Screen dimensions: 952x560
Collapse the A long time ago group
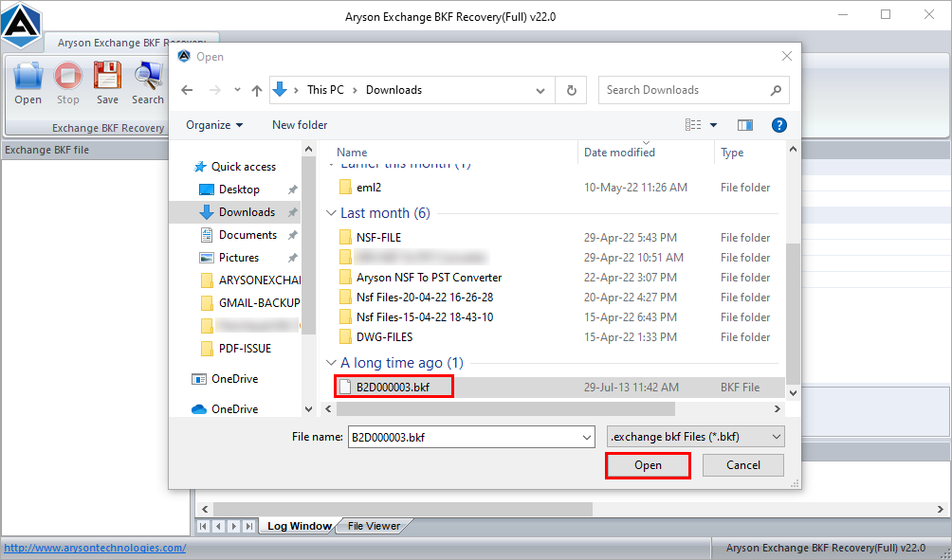click(x=331, y=363)
